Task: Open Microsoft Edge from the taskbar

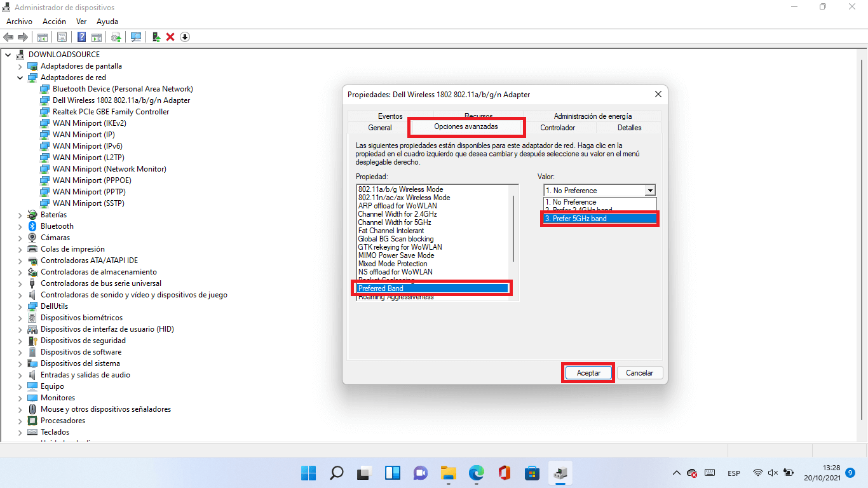Action: (x=477, y=473)
